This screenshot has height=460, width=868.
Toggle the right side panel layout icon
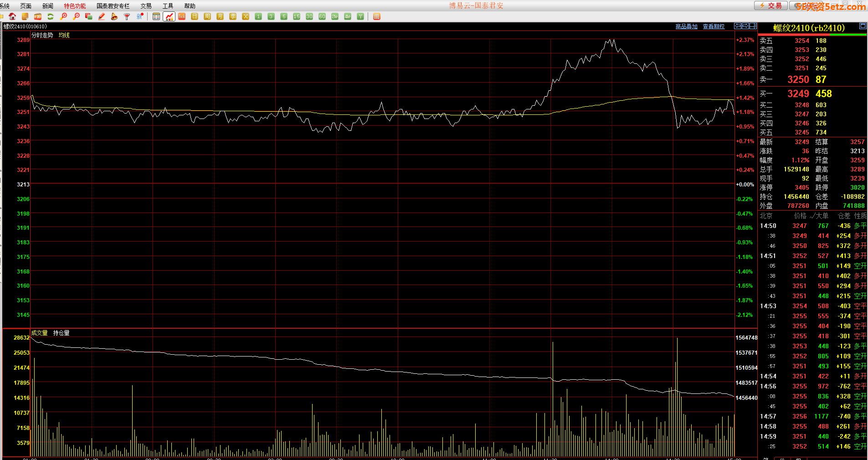pos(753,26)
